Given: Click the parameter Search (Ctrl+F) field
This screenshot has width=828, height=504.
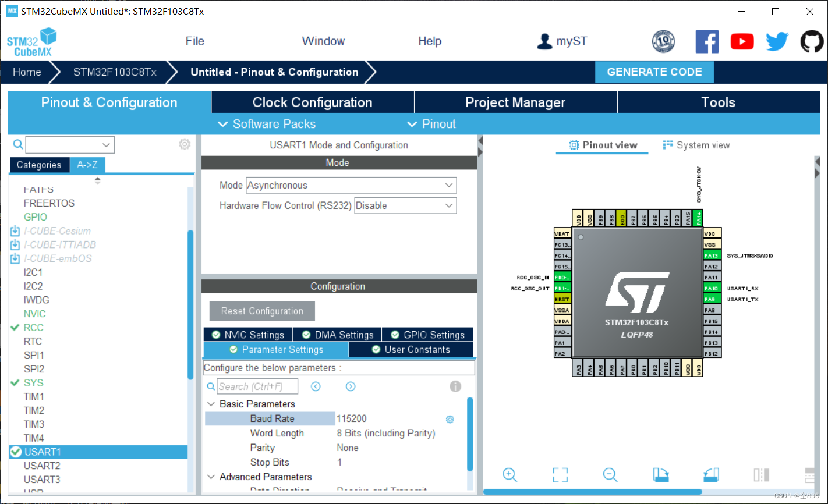Looking at the screenshot, I should (257, 386).
